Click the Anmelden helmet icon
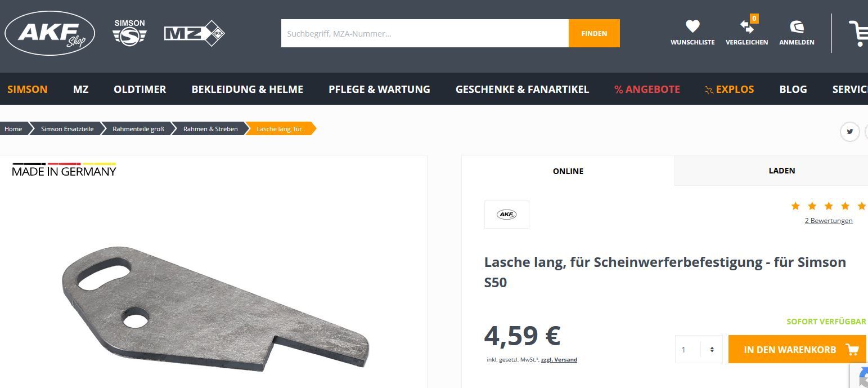The image size is (868, 388). (797, 26)
